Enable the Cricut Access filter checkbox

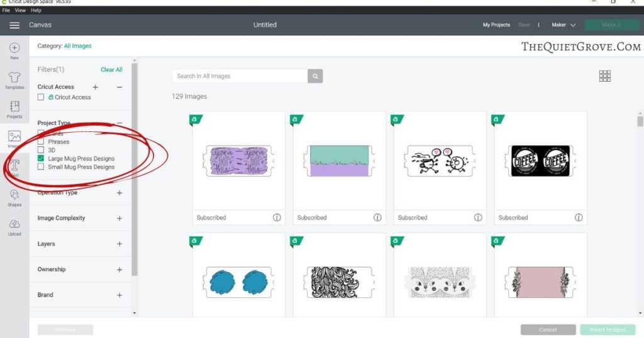click(41, 97)
